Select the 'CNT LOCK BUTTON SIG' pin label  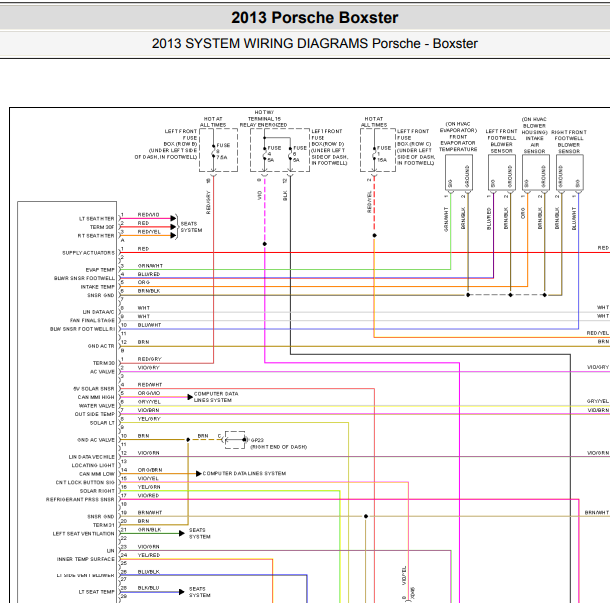click(x=85, y=483)
